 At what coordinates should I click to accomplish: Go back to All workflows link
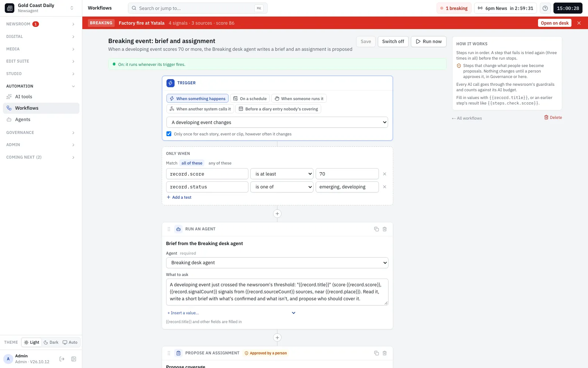(x=467, y=118)
